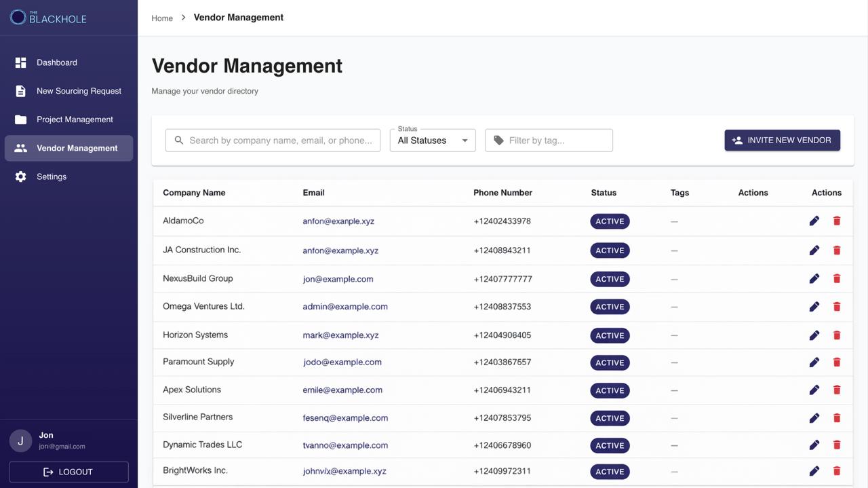Click the Paramount Supply company name
This screenshot has height=488, width=868.
pos(199,362)
